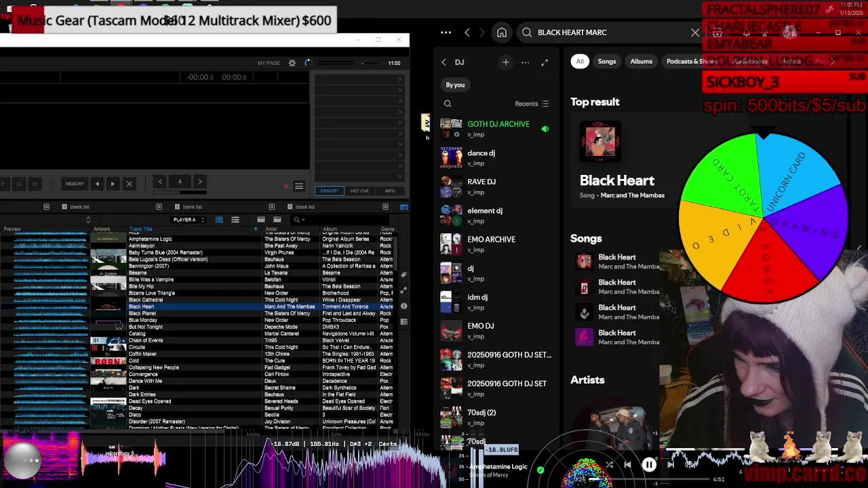Click the MEMORY cue button
This screenshot has width=868, height=488.
pos(75,184)
